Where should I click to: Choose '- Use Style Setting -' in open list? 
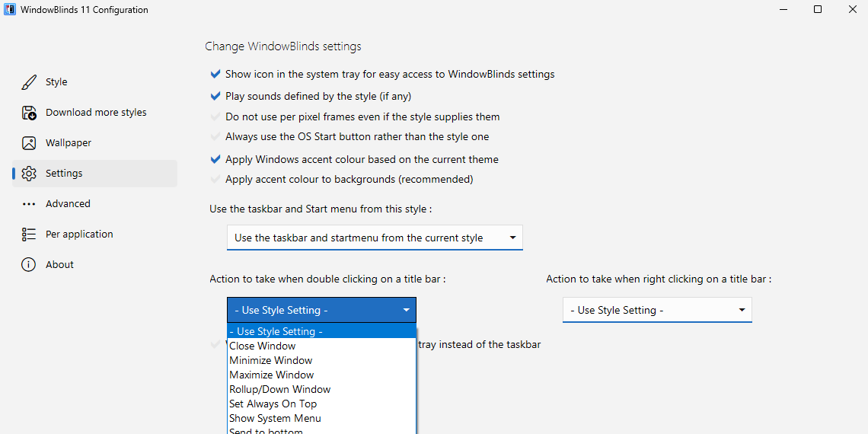point(321,331)
